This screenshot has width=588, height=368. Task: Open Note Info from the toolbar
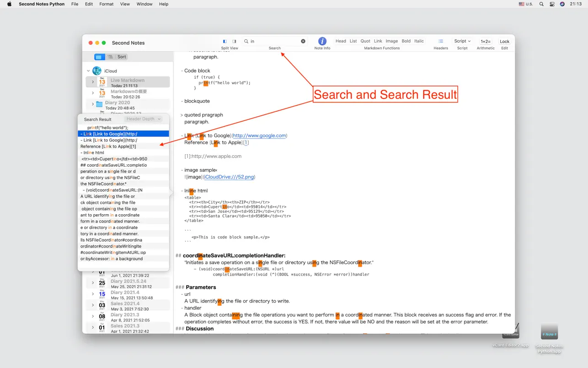click(x=322, y=41)
